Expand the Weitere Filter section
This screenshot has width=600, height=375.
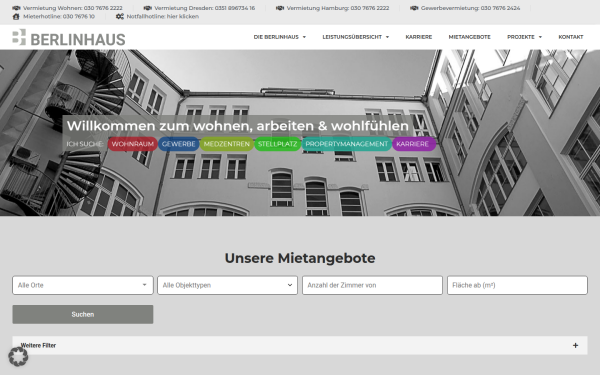(300, 345)
